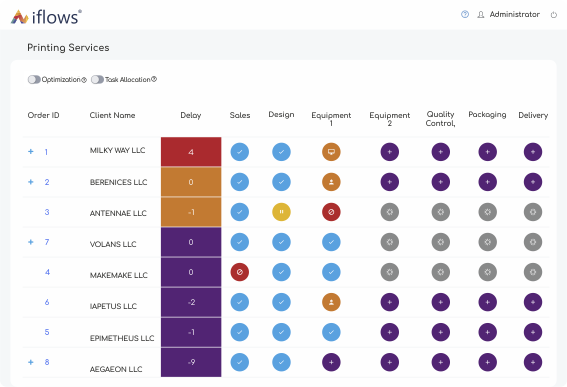Open order ID 3 link
The height and width of the screenshot is (387, 567).
point(47,212)
